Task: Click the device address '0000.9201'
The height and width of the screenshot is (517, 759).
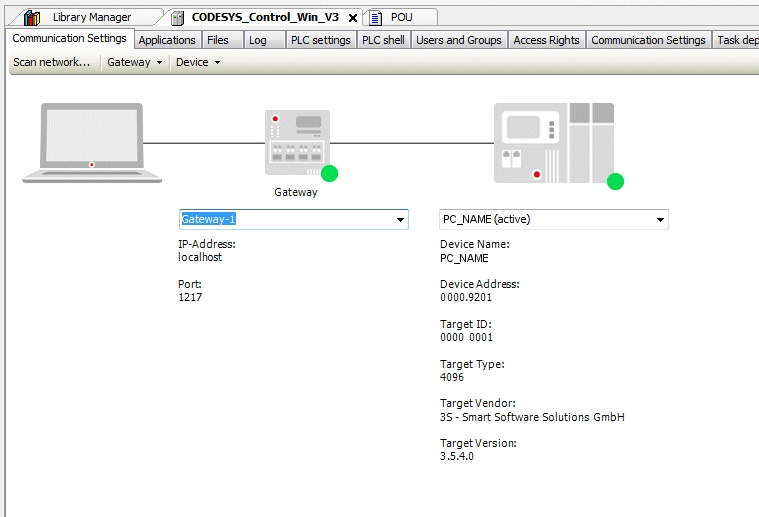Action: (x=466, y=297)
